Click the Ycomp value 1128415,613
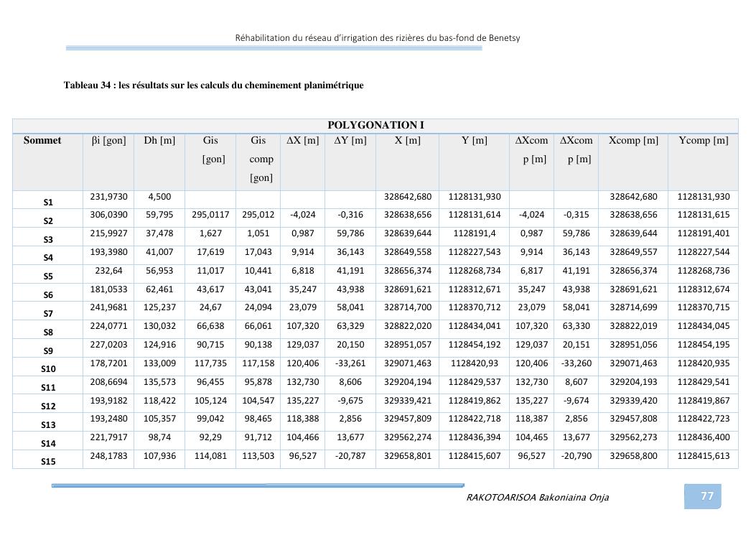The height and width of the screenshot is (535, 756). 703,456
